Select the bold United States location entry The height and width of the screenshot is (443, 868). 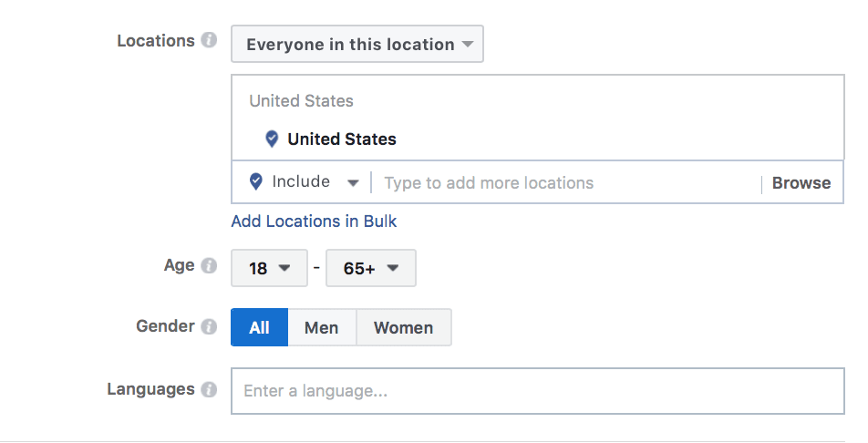342,139
